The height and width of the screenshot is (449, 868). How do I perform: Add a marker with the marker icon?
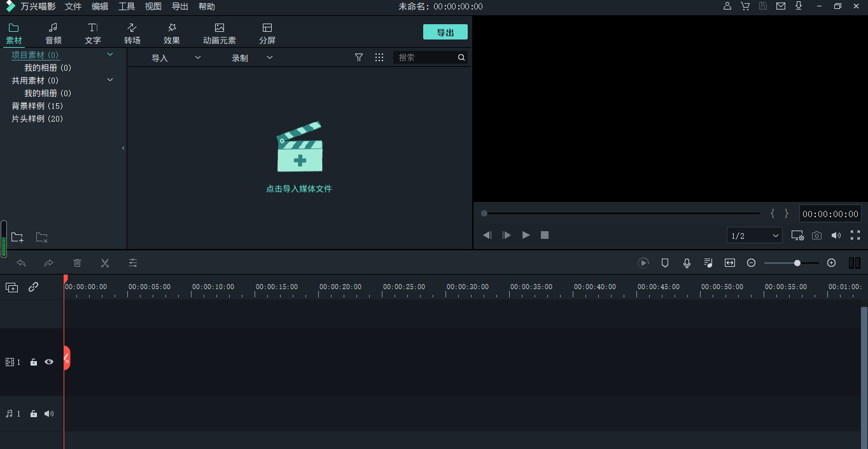coord(665,263)
